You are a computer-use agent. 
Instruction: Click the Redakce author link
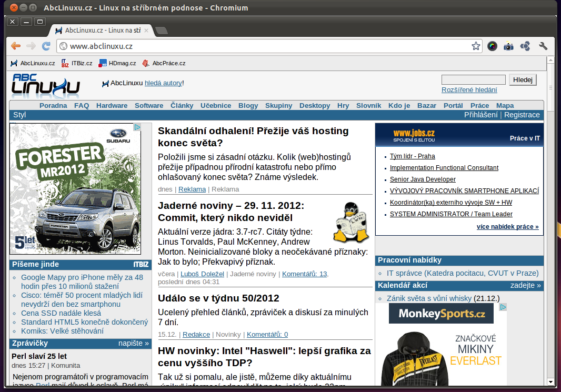(x=196, y=335)
